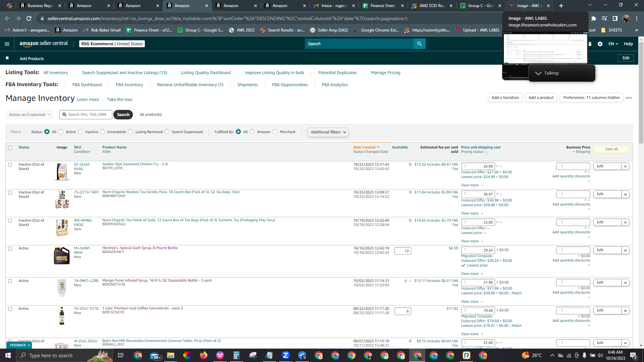Open the notification center icon
Viewport: 644px width, 362px height.
[x=634, y=355]
